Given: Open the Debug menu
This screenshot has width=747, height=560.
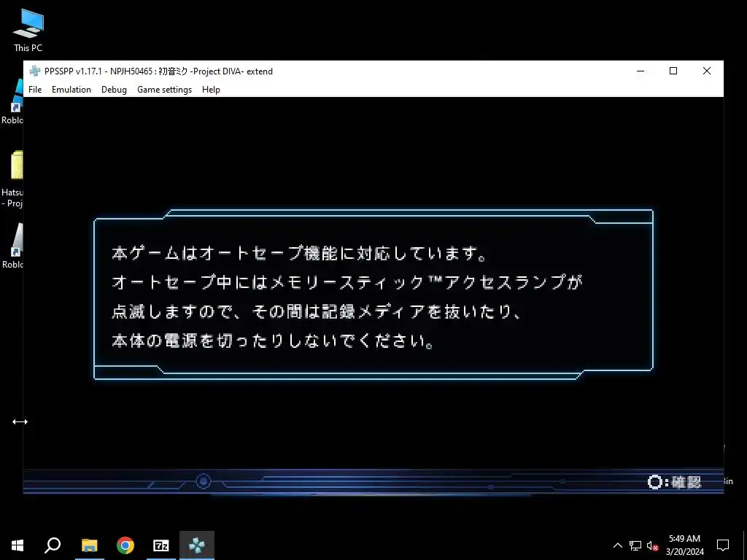Looking at the screenshot, I should click(114, 90).
